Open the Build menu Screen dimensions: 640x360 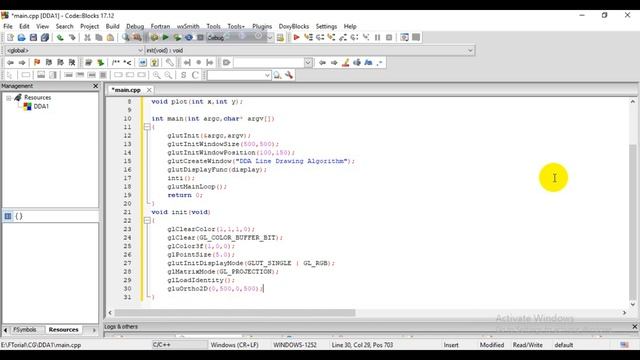coord(112,26)
